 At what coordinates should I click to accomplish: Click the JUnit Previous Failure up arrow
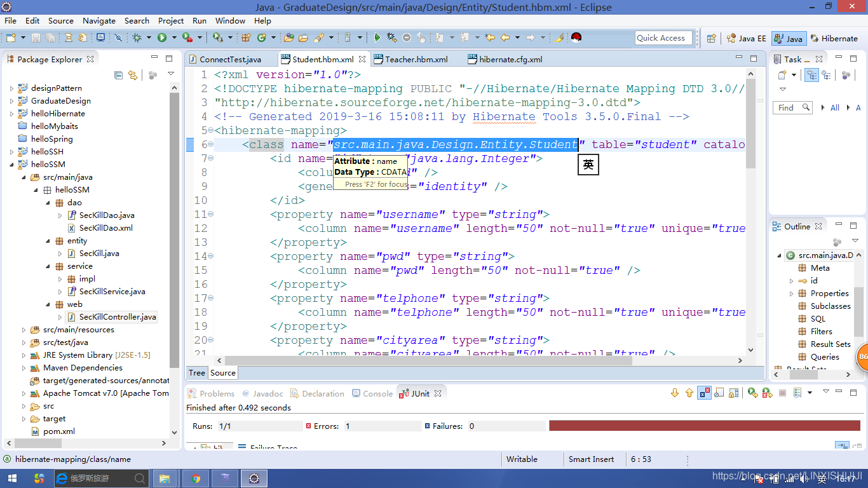tap(689, 393)
